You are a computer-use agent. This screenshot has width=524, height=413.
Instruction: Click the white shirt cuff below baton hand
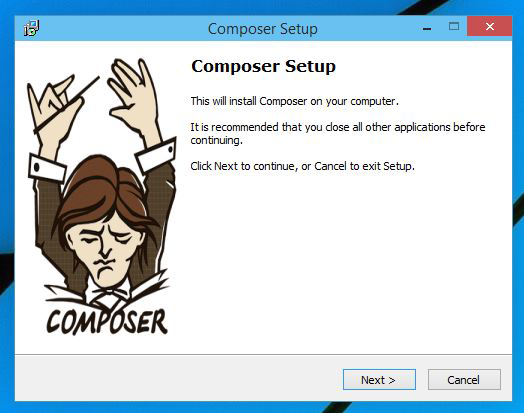[x=47, y=168]
